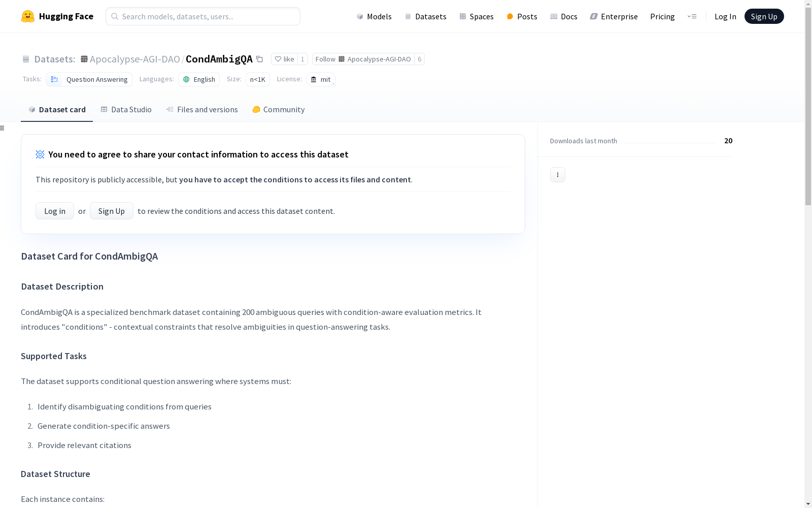Click the Dataset Description heading

62,287
